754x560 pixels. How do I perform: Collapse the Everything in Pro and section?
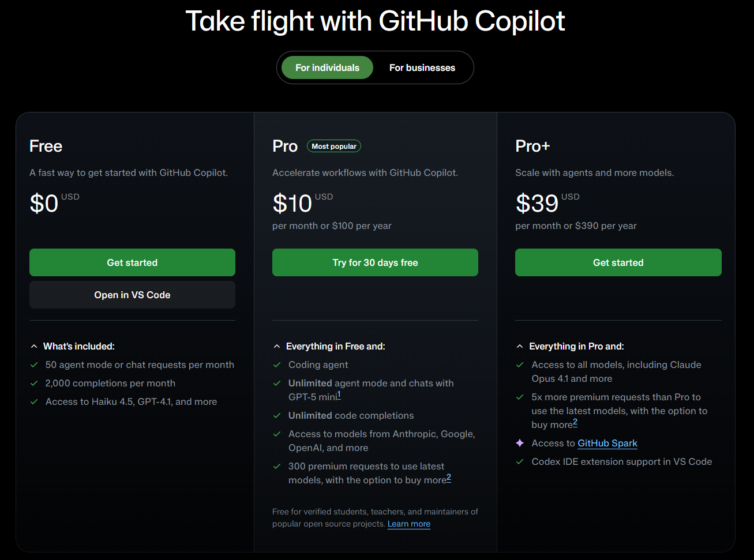point(520,346)
